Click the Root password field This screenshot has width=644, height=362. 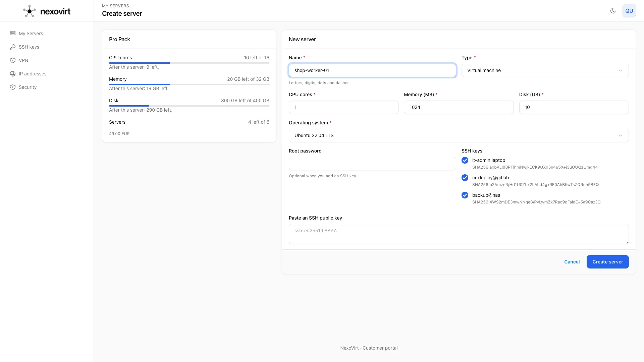pyautogui.click(x=372, y=164)
